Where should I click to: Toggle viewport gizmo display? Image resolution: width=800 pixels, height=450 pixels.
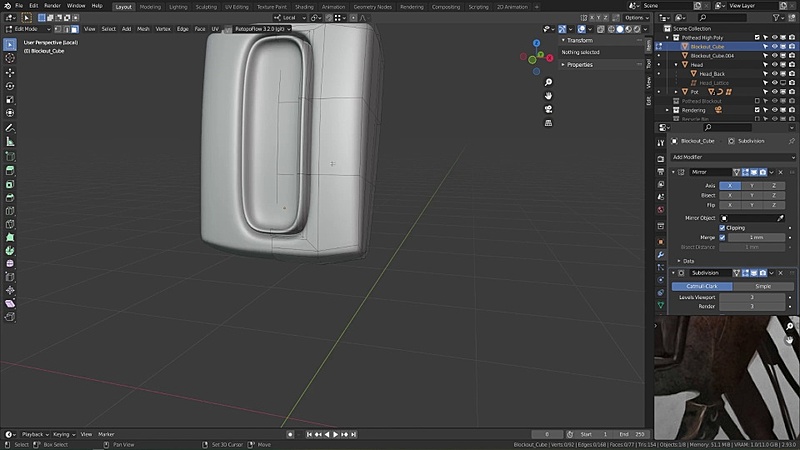tap(562, 29)
